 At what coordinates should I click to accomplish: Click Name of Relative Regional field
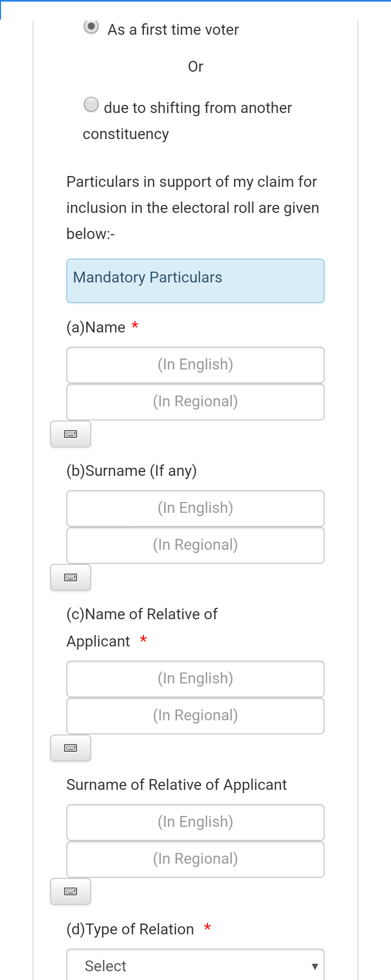[x=195, y=715]
